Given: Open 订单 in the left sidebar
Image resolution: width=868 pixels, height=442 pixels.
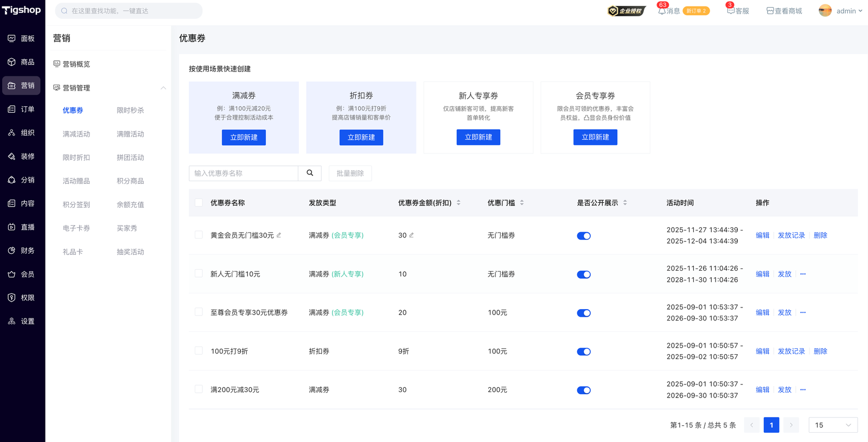Looking at the screenshot, I should pos(22,109).
